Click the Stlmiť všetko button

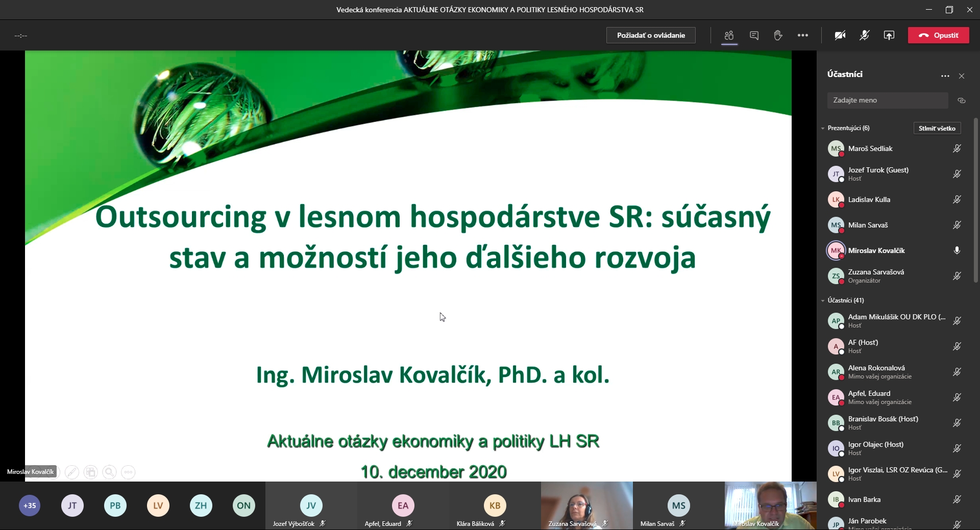coord(937,129)
